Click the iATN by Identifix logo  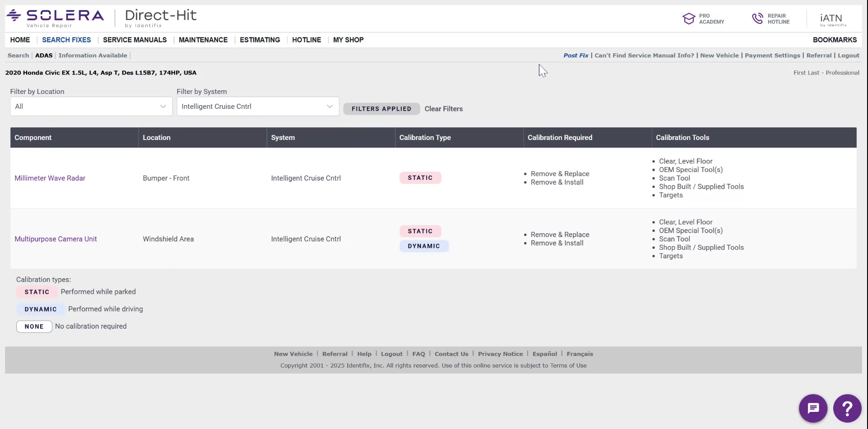tap(832, 18)
